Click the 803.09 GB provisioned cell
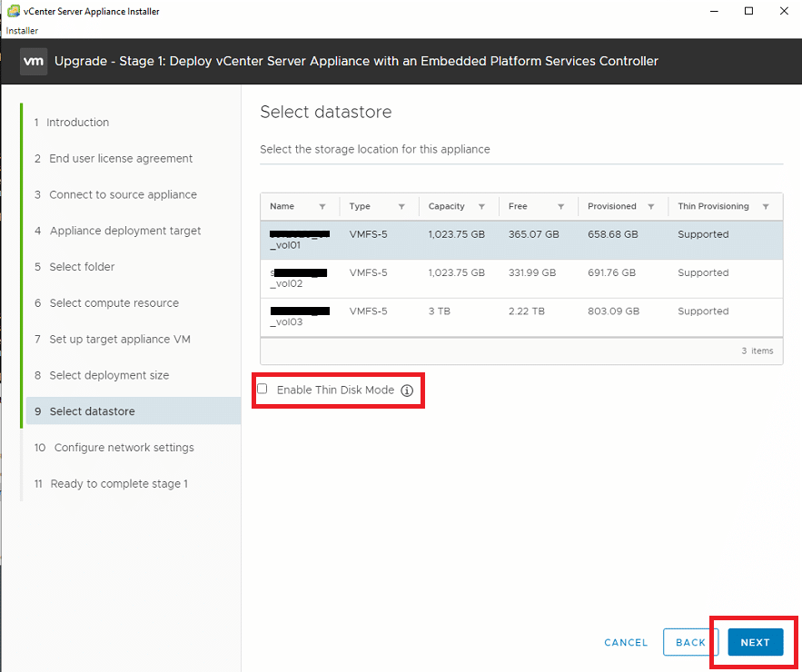This screenshot has height=672, width=802. click(613, 311)
